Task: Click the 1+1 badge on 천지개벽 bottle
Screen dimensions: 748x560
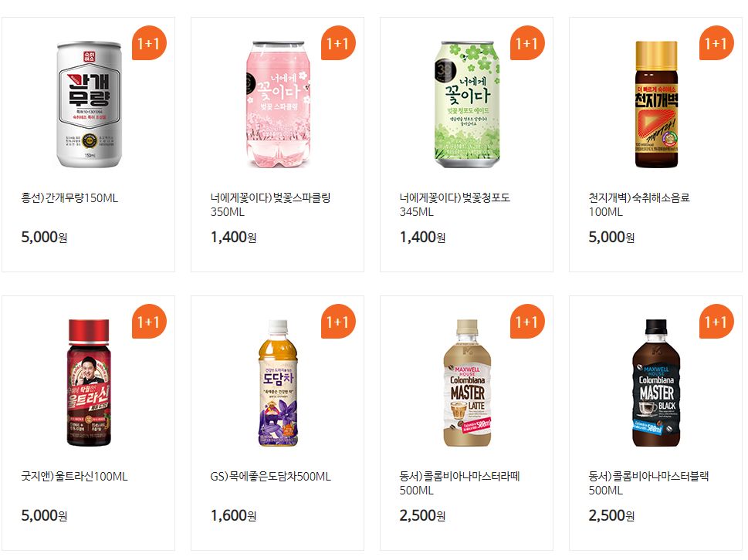Action: (716, 43)
